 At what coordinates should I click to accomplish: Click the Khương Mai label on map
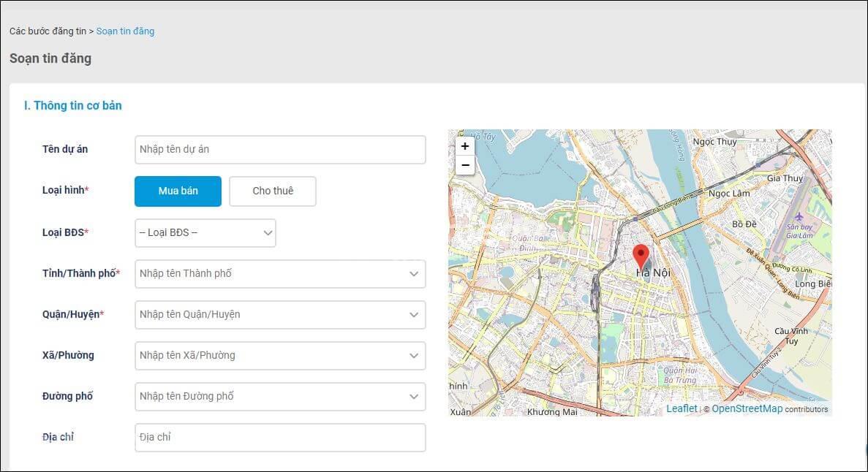552,412
